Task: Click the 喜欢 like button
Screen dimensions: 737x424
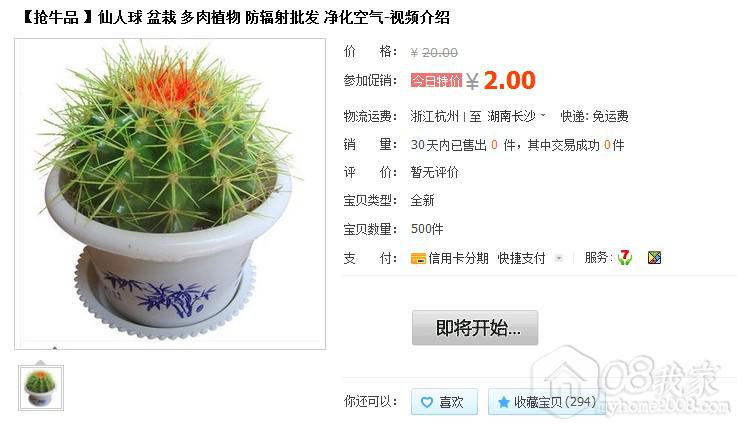Action: pyautogui.click(x=444, y=402)
